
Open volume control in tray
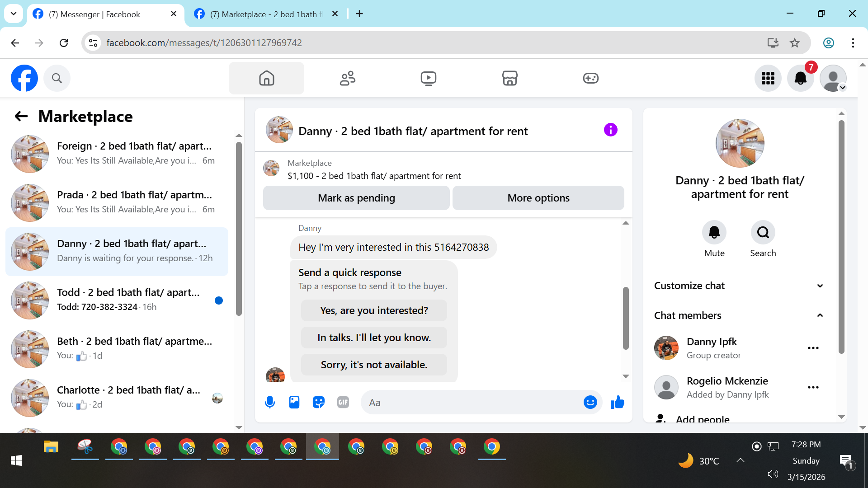[773, 474]
